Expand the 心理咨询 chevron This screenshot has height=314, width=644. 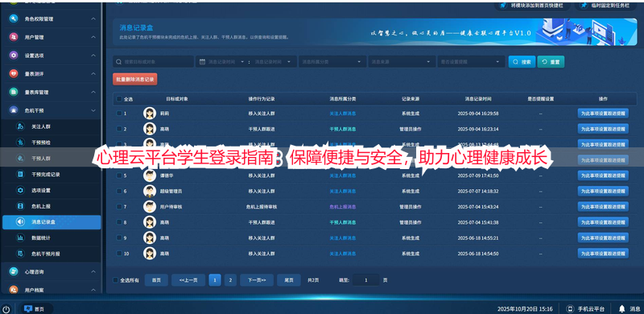click(93, 271)
